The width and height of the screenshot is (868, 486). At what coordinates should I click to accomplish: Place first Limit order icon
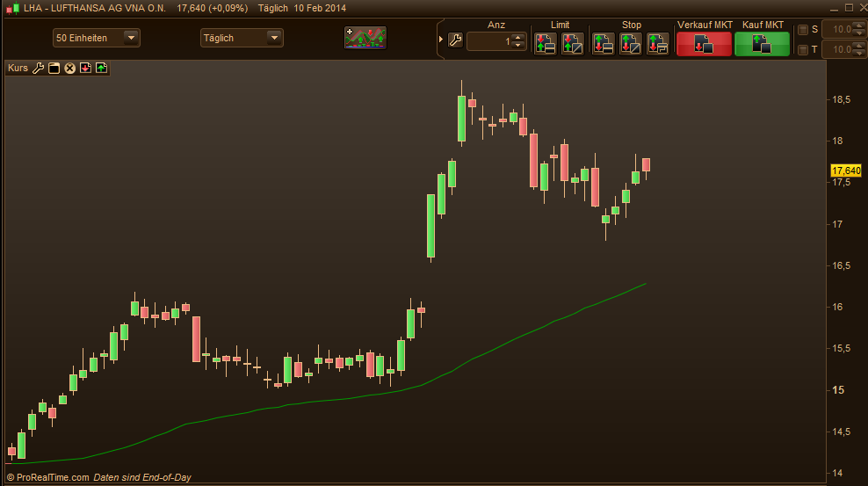click(x=546, y=44)
